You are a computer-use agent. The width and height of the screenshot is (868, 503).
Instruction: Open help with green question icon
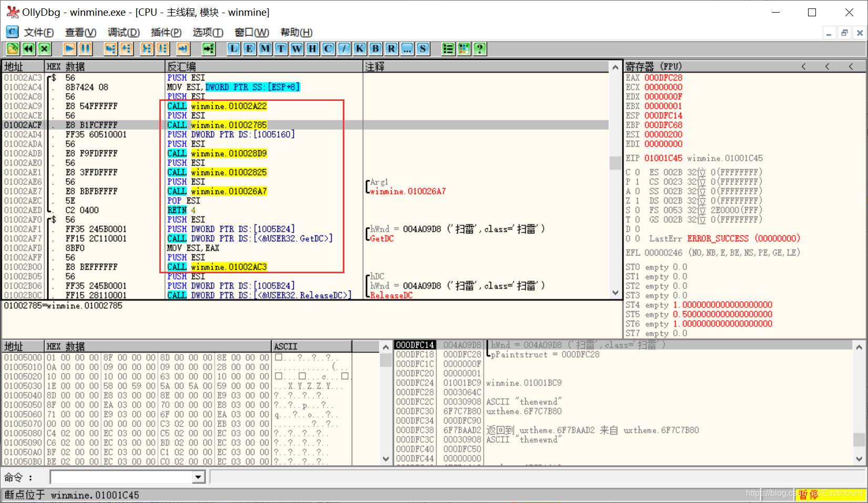[479, 49]
